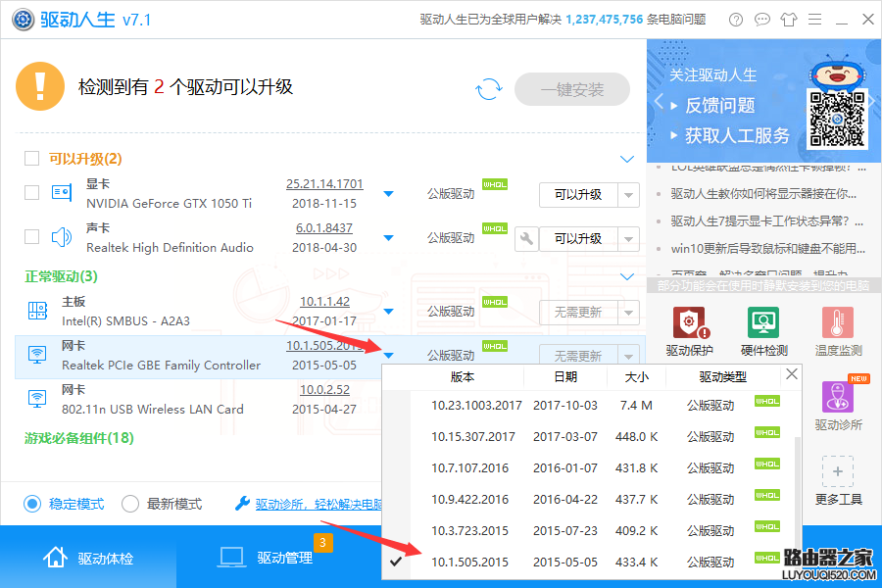882x588 pixels.
Task: Click the Realtek PCIe network card icon
Action: 37,355
